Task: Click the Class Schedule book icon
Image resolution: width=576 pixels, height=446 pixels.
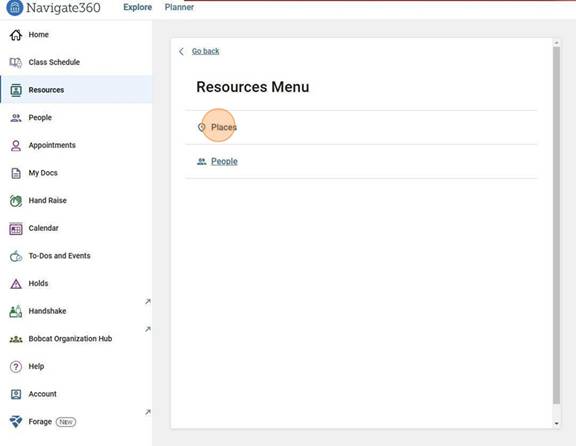Action: (16, 62)
